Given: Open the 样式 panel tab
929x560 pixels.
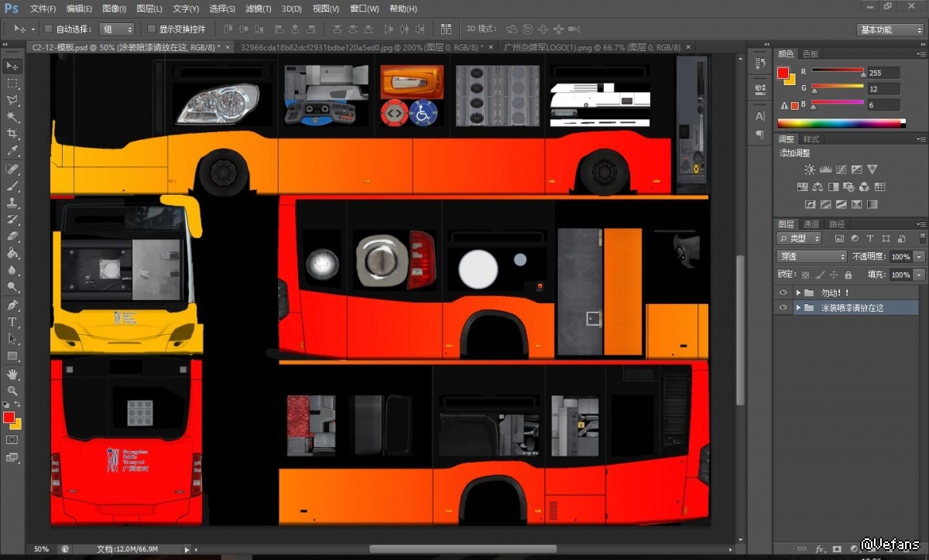Looking at the screenshot, I should (811, 139).
